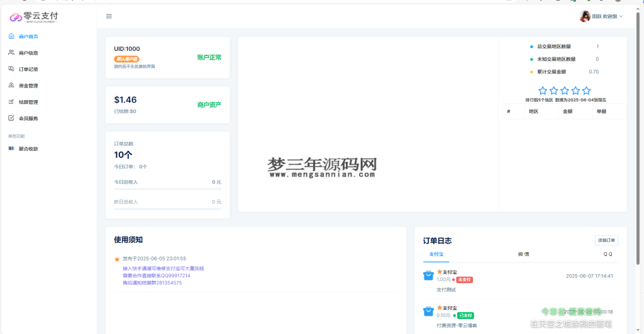Click the page vertical scrollbar thumb
This screenshot has height=334, width=644.
pos(638,138)
